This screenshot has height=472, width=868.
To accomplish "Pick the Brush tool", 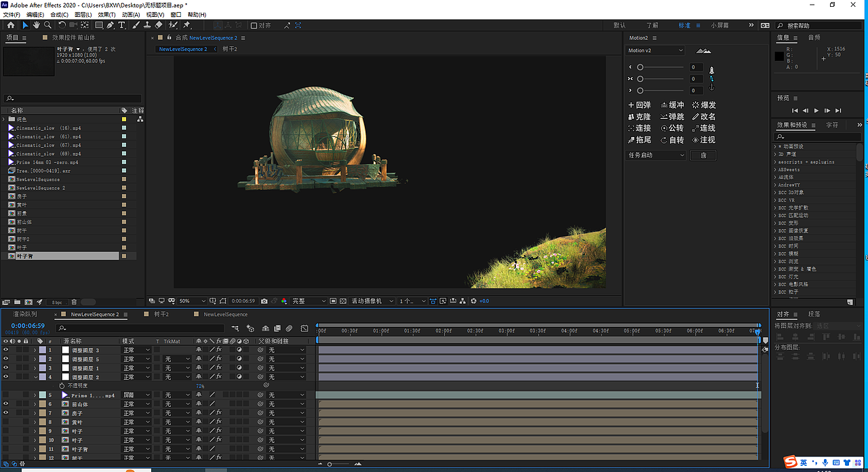I will 136,25.
